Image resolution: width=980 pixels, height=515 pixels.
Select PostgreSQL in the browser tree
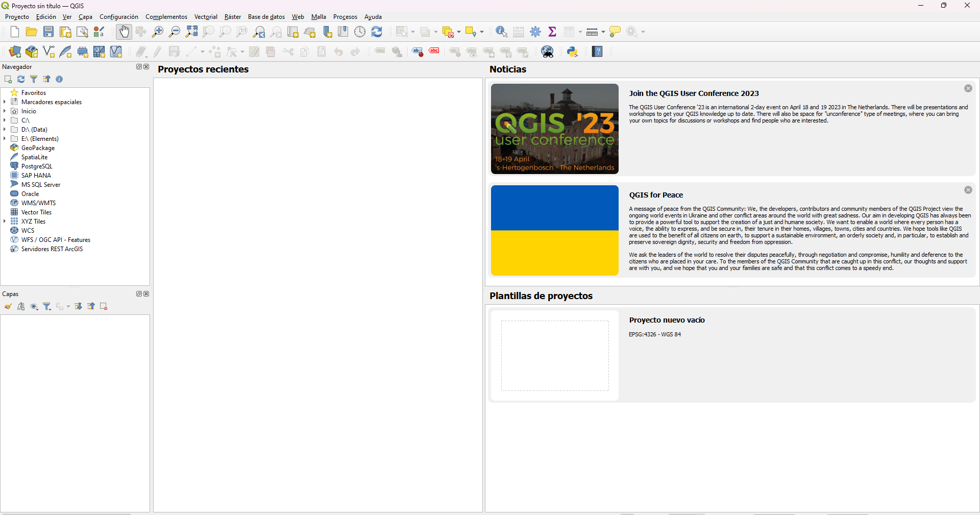[x=37, y=166]
